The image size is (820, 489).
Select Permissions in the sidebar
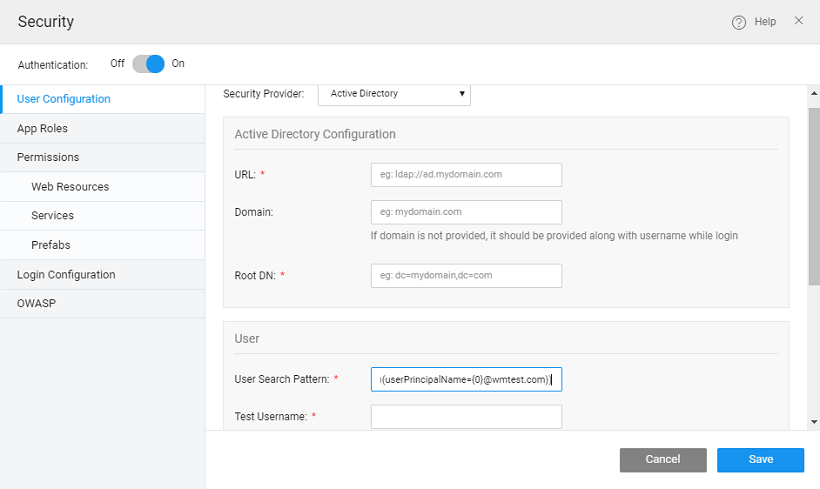click(48, 157)
